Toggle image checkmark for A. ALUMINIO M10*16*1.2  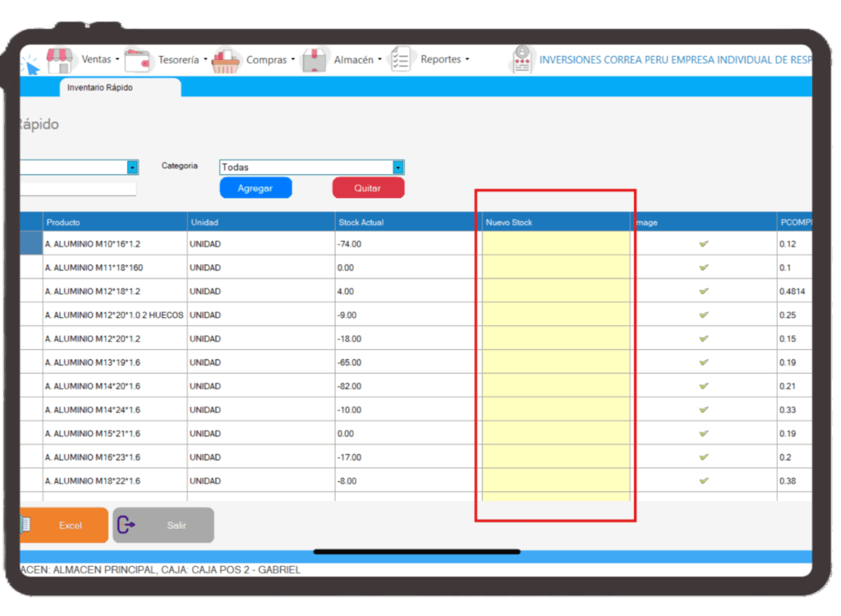point(704,244)
